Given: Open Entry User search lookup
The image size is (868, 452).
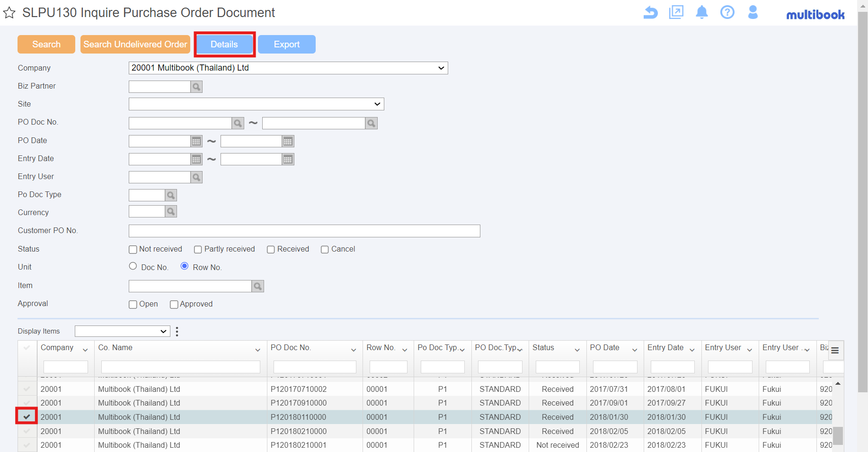Looking at the screenshot, I should tap(196, 177).
